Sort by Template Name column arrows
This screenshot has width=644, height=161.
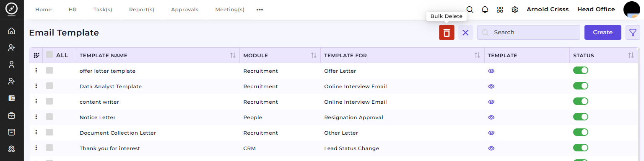click(233, 55)
